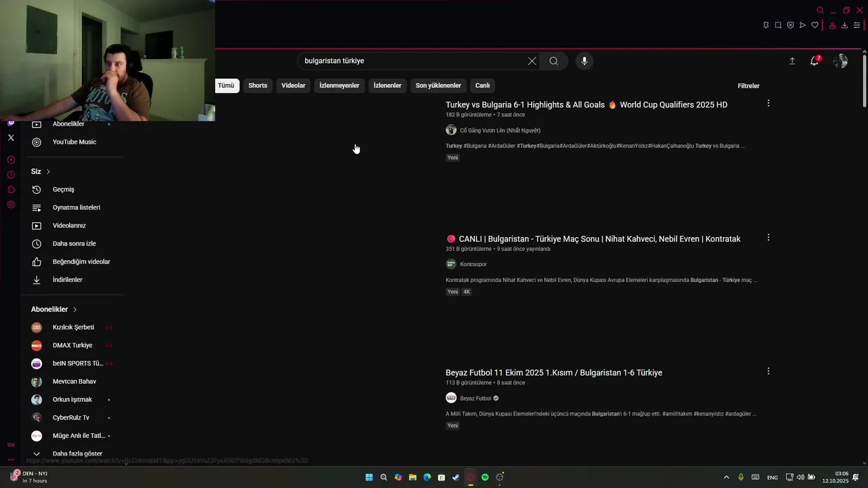Open more options for Beyaz Futbol video
Screen dimensions: 868x488
click(x=768, y=371)
